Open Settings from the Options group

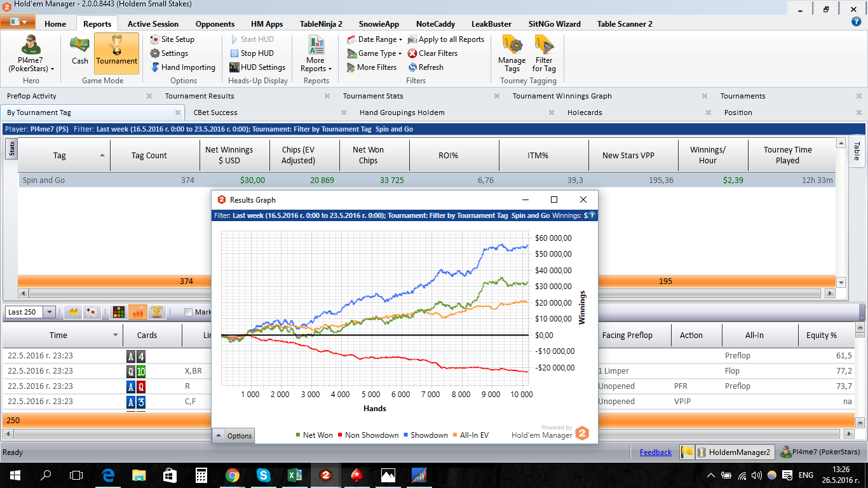169,53
